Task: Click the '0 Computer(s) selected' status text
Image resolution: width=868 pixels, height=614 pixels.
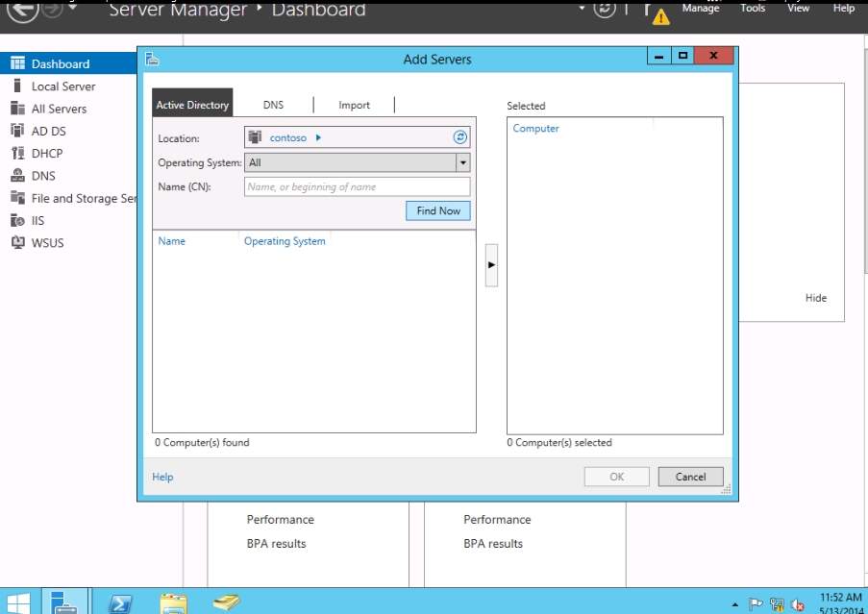Action: tap(559, 443)
